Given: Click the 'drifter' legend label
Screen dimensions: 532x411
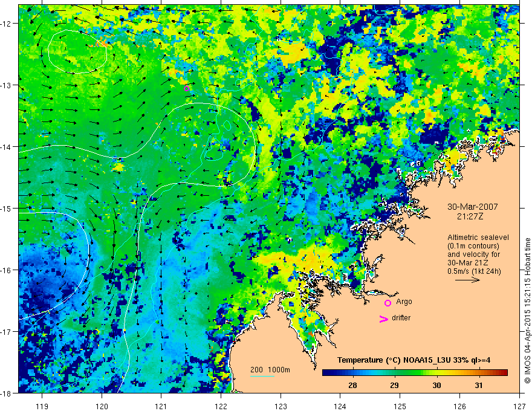Looking at the screenshot, I should [x=401, y=318].
